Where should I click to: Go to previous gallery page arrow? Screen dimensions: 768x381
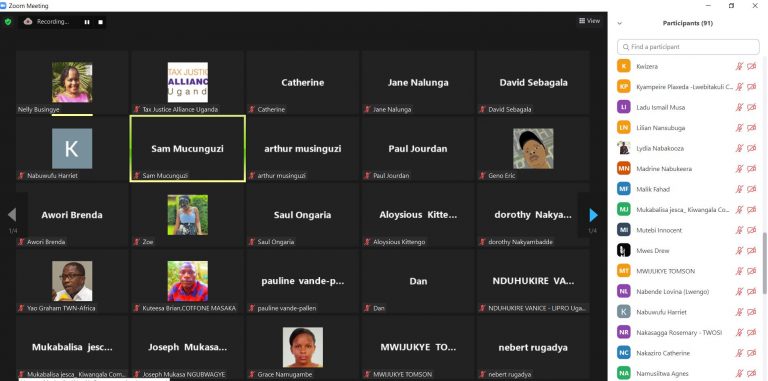(12, 214)
